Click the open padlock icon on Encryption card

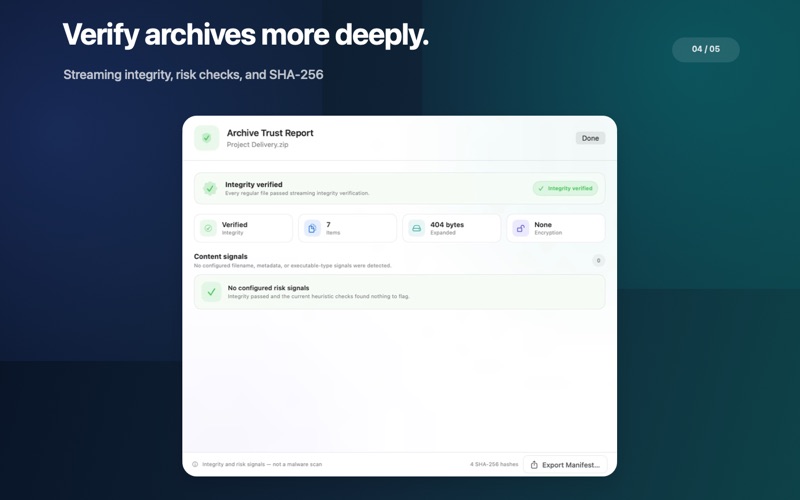[x=520, y=228]
